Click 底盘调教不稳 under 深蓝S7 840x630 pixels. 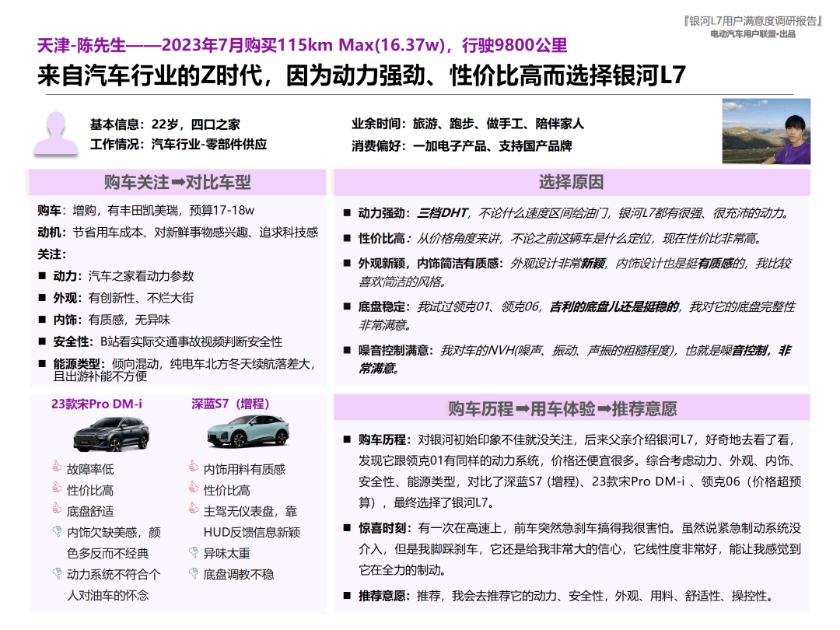(239, 574)
